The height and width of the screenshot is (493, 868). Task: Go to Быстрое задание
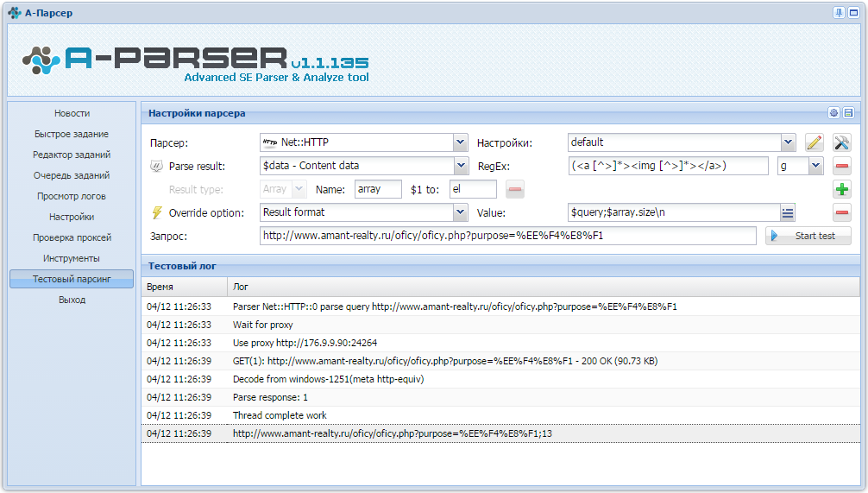(72, 134)
